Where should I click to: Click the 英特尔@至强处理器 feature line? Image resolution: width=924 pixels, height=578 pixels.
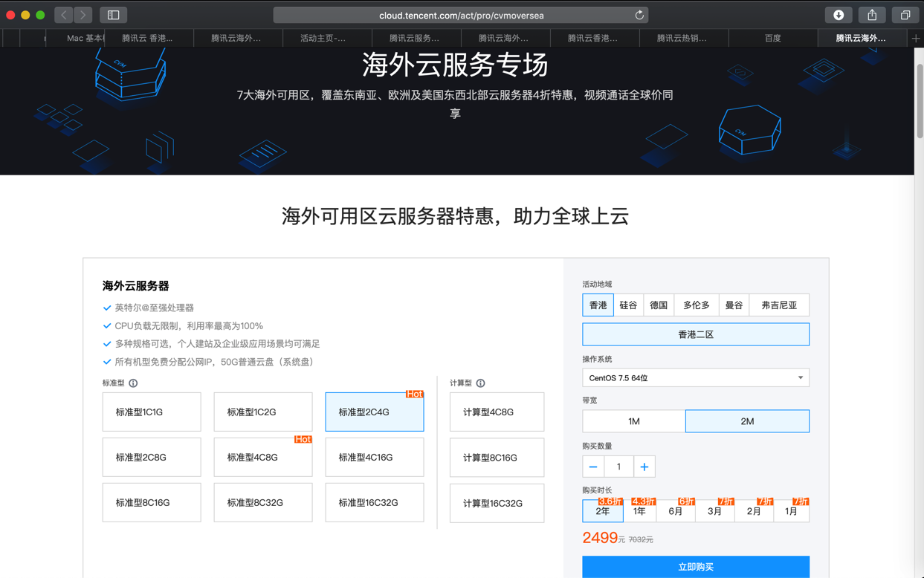(x=154, y=308)
